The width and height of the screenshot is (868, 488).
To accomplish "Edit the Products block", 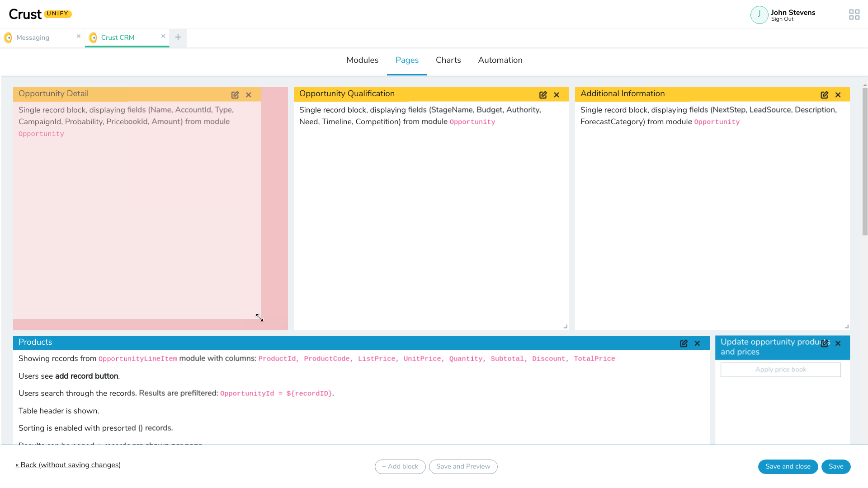I will click(684, 343).
